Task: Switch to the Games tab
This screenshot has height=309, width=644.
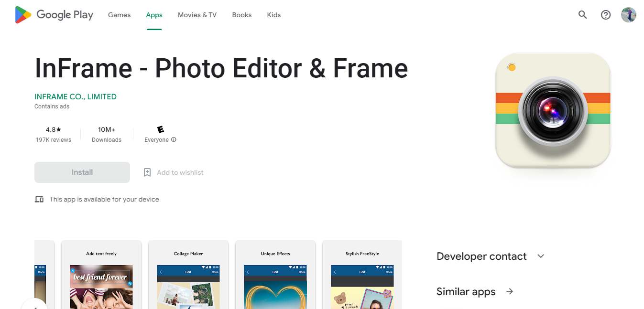Action: coord(119,15)
